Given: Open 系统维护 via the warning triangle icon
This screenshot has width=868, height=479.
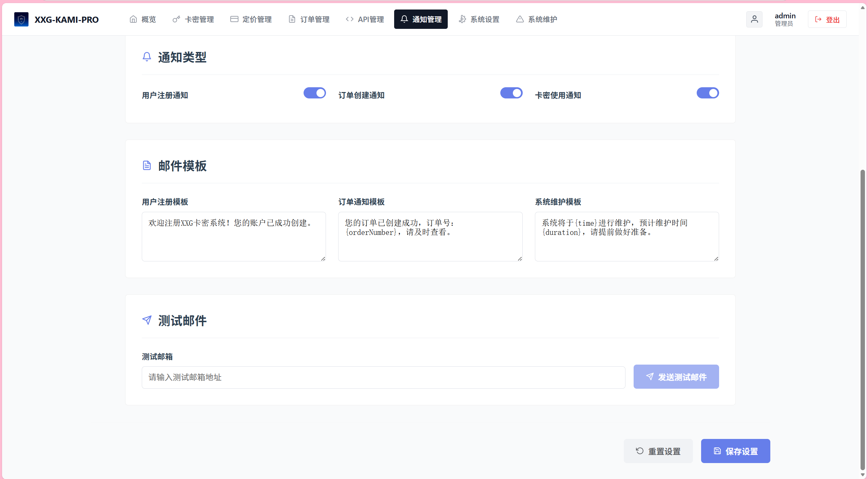Looking at the screenshot, I should coord(520,19).
